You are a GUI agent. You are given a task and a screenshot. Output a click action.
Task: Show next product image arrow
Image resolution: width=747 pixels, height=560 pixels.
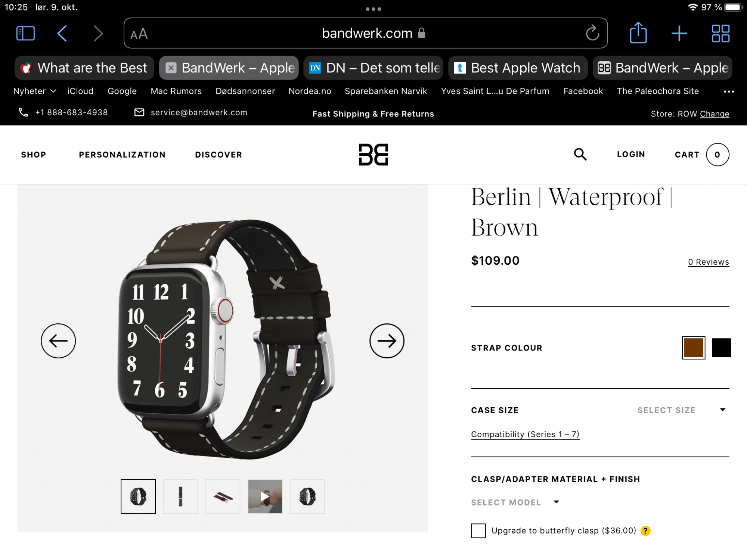click(387, 340)
